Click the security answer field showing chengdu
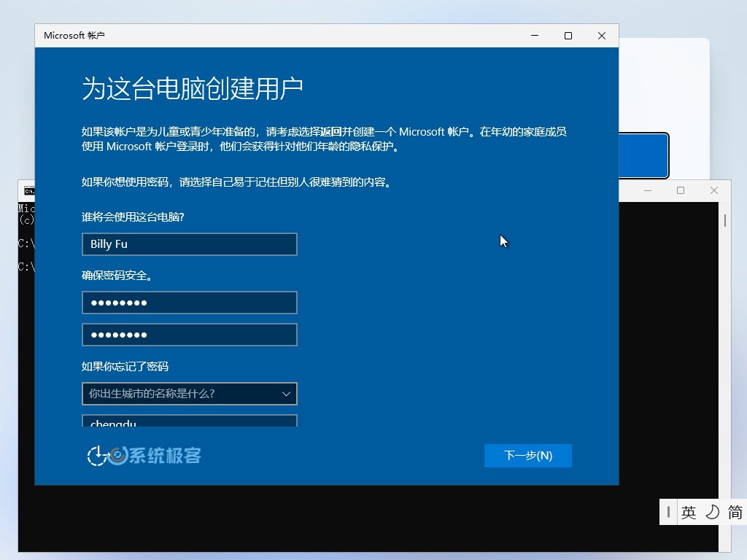The height and width of the screenshot is (560, 747). [x=190, y=421]
